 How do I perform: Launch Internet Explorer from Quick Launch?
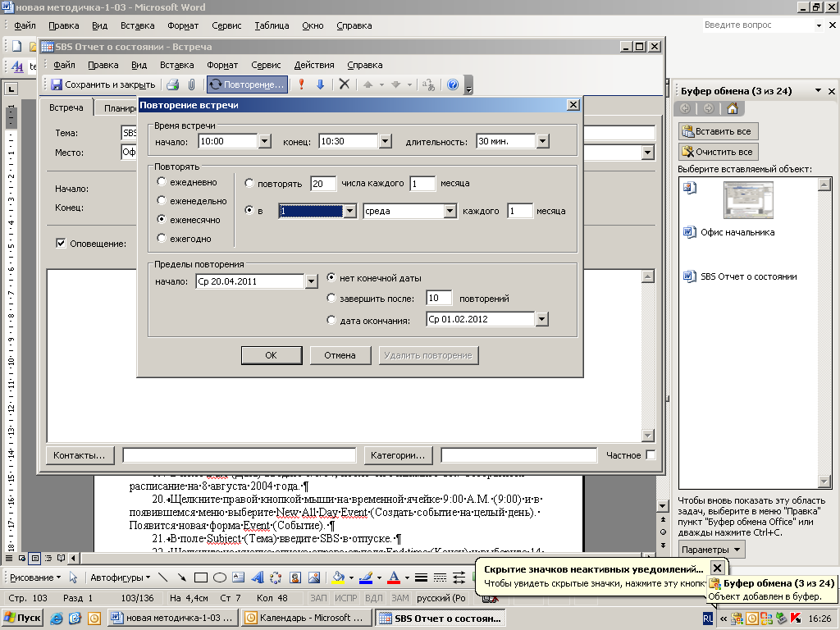tap(57, 619)
